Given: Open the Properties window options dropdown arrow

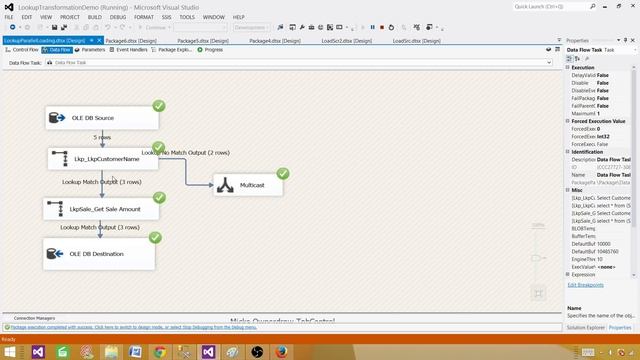Looking at the screenshot, I should pos(619,40).
